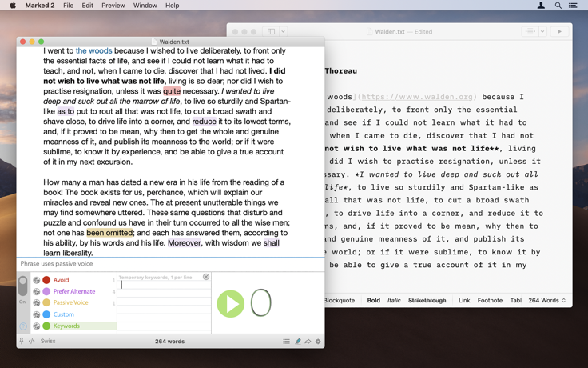This screenshot has height=368, width=588.
Task: Click the settings icon beside Prefer Alternate
Action: click(x=37, y=291)
